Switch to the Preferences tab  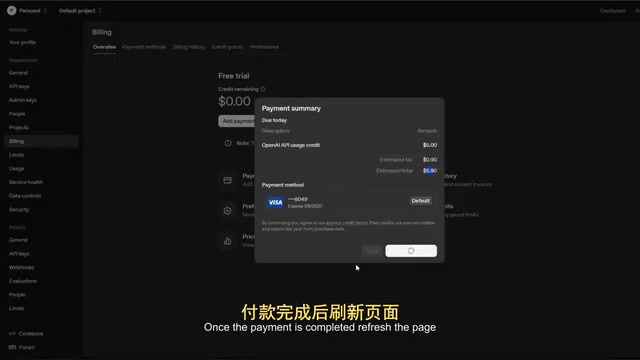[264, 47]
